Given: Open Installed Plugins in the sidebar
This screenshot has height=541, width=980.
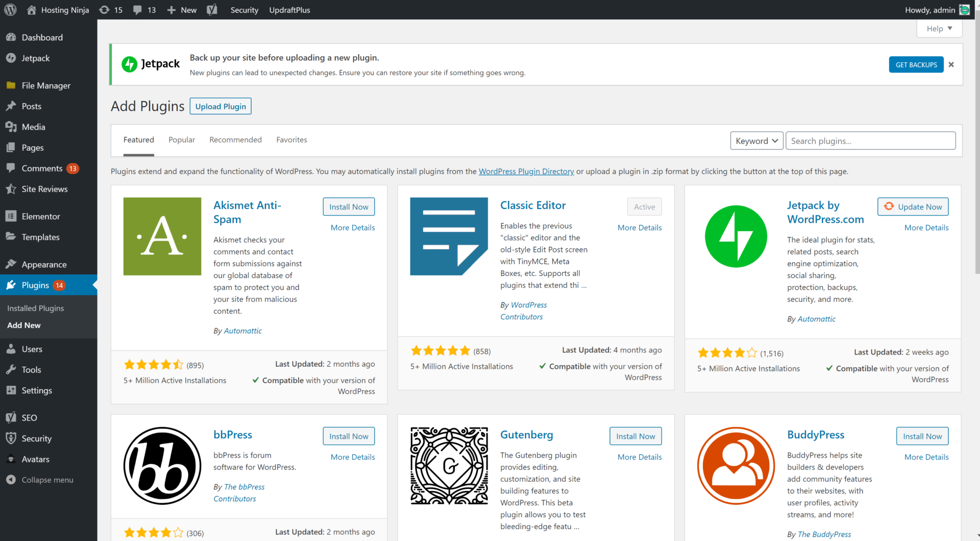Looking at the screenshot, I should [x=36, y=308].
